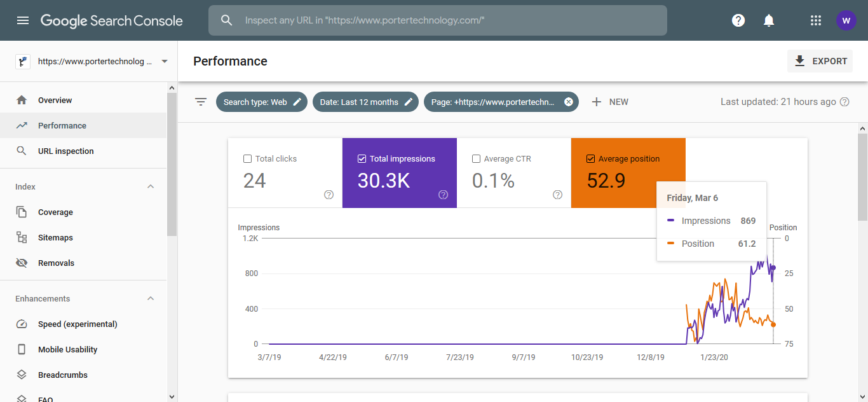Click the Enhancements section heading
The image size is (868, 402).
43,298
